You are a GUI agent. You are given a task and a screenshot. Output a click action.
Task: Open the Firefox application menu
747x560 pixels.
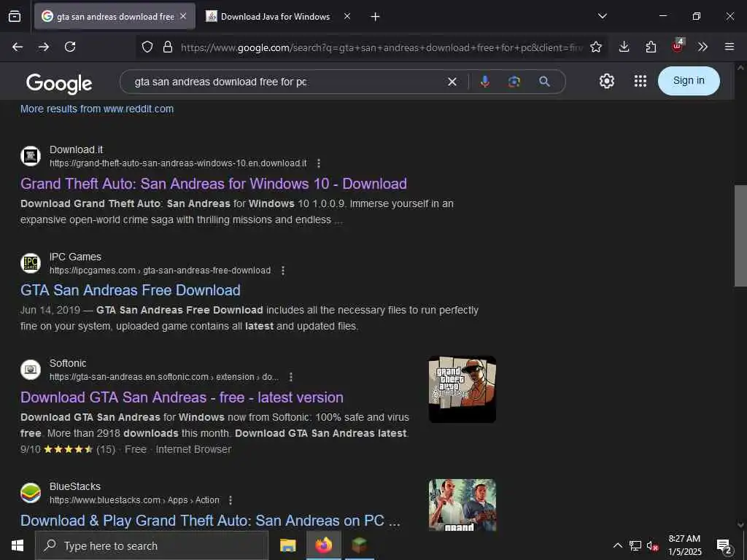pos(729,47)
